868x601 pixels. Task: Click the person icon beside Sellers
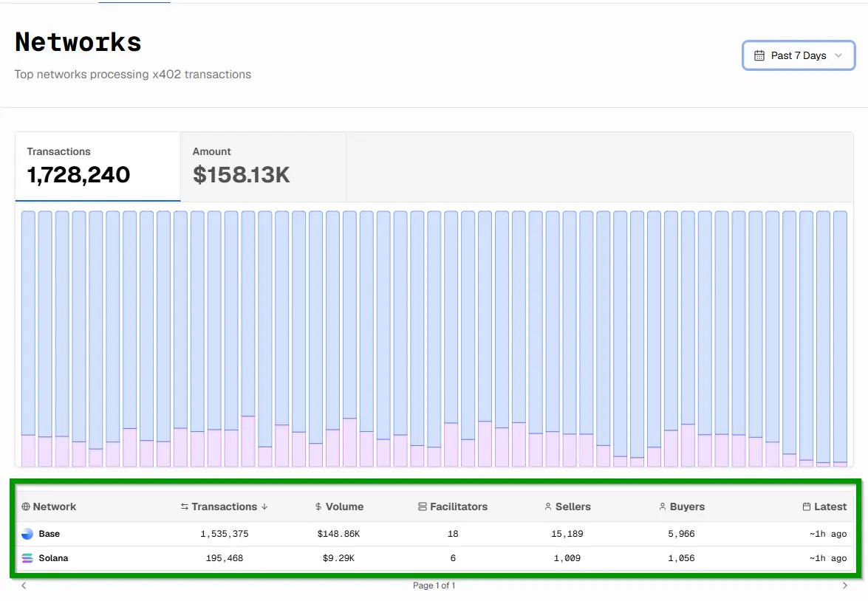[548, 506]
